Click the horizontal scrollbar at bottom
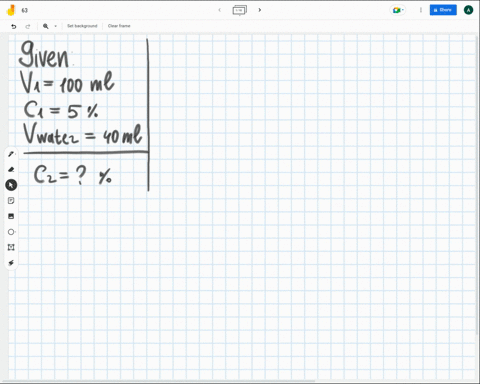Image resolution: width=480 pixels, height=384 pixels. [x=158, y=381]
